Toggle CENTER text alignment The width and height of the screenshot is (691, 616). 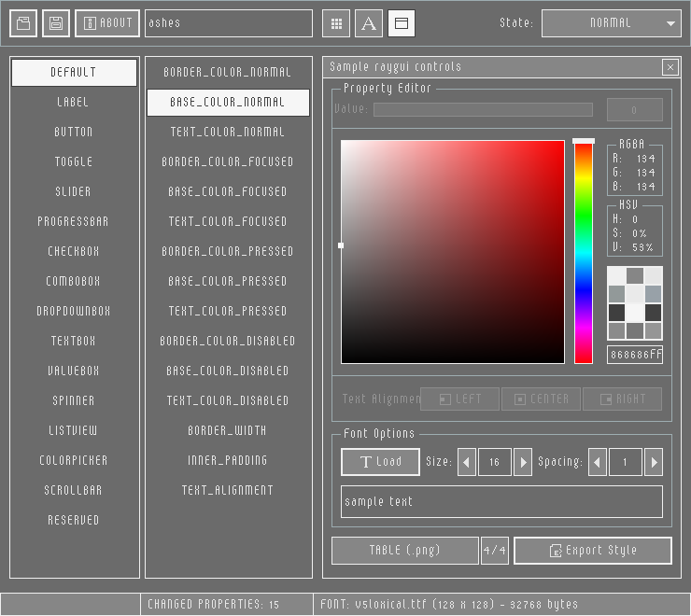pyautogui.click(x=541, y=399)
